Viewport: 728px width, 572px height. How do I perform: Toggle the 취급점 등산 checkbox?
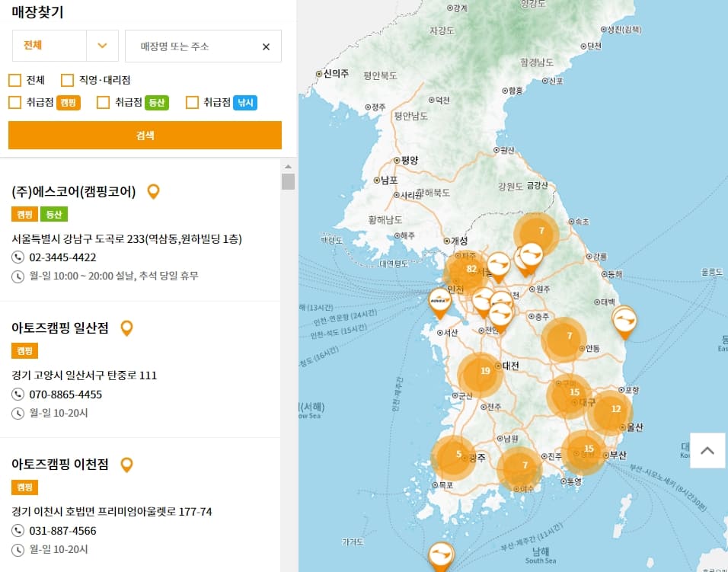pyautogui.click(x=103, y=102)
